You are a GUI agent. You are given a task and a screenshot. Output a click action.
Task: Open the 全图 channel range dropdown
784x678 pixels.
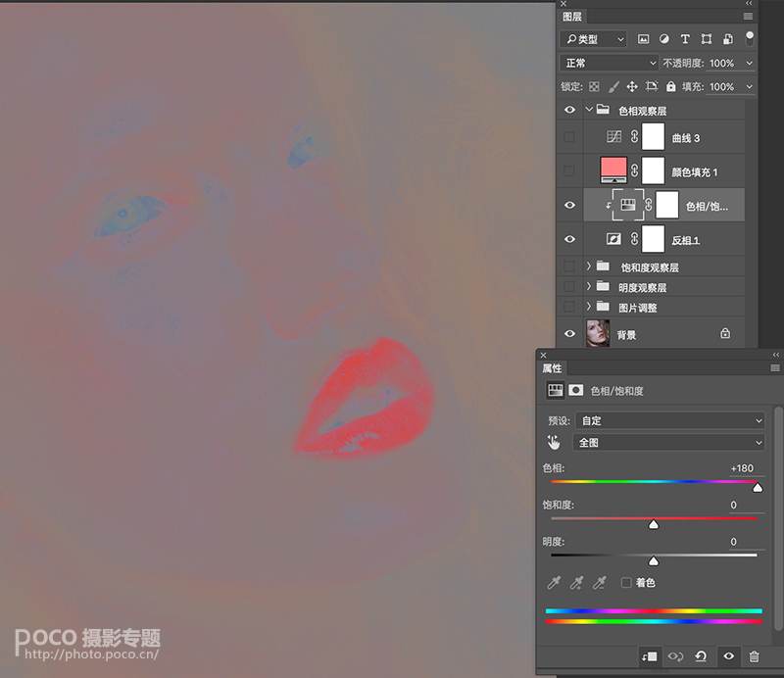[x=668, y=443]
